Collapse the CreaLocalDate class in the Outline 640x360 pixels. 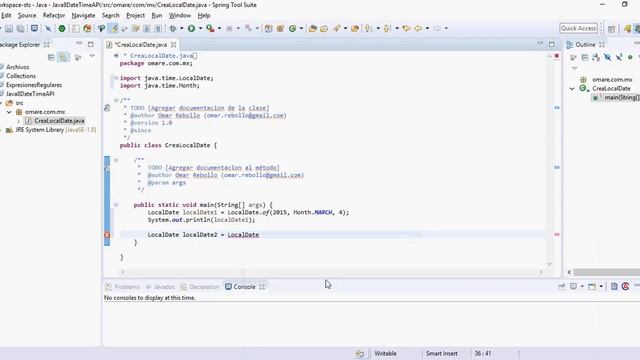coord(572,89)
